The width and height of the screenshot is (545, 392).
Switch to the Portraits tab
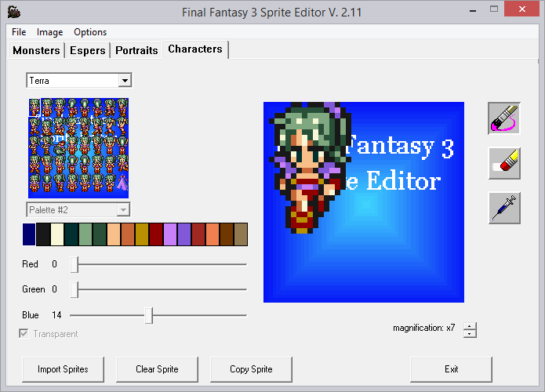coord(136,50)
